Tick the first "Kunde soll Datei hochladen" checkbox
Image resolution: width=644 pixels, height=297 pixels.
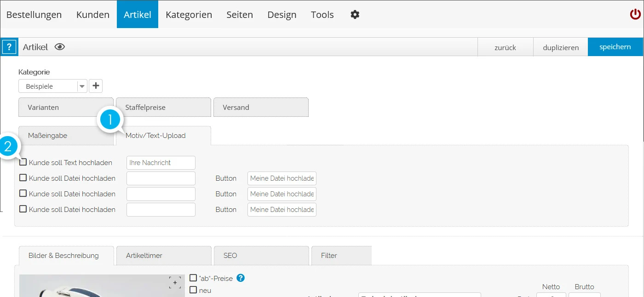coord(23,178)
